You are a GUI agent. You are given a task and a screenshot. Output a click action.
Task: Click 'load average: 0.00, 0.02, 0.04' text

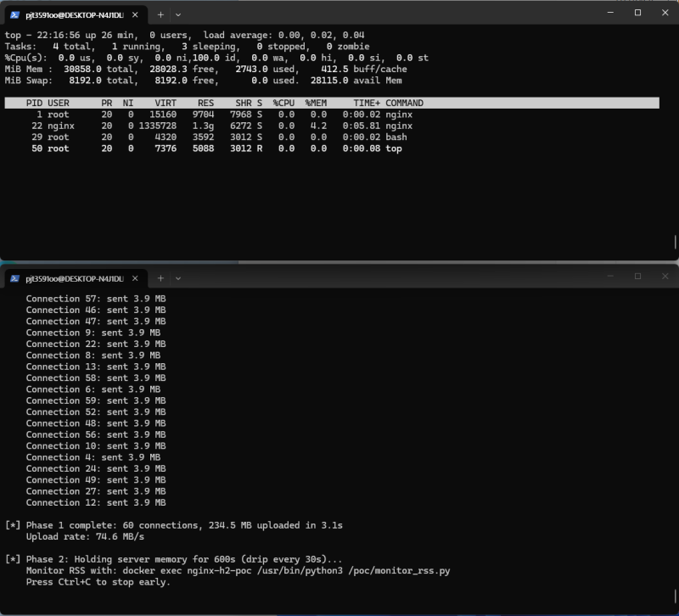(x=283, y=35)
